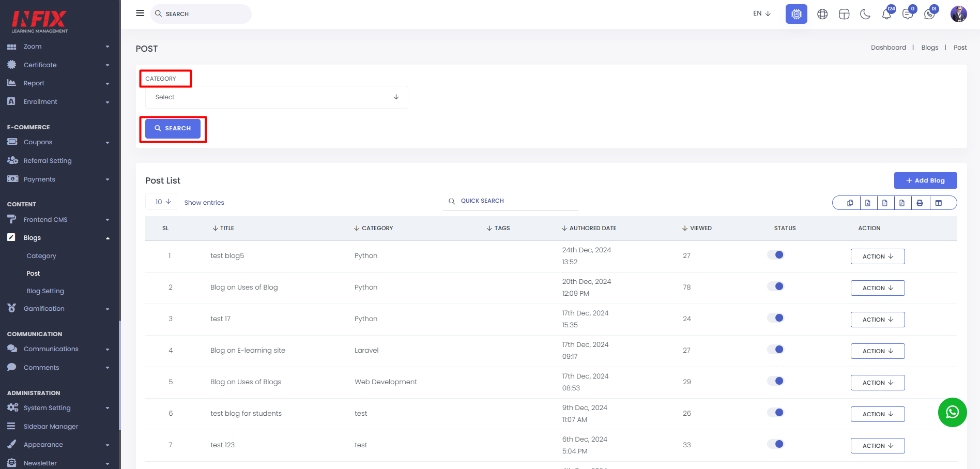Sort table by Authored Date column
The image size is (980, 469).
tap(589, 228)
